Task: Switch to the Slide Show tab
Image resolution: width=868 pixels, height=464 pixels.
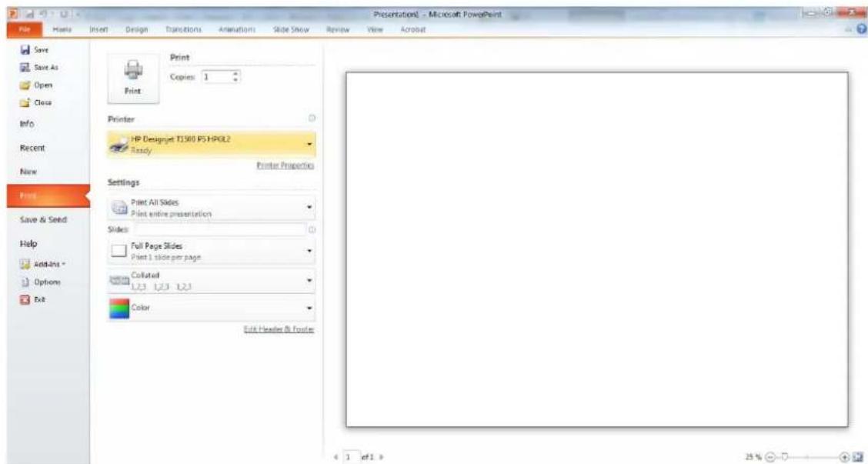Action: pos(291,29)
